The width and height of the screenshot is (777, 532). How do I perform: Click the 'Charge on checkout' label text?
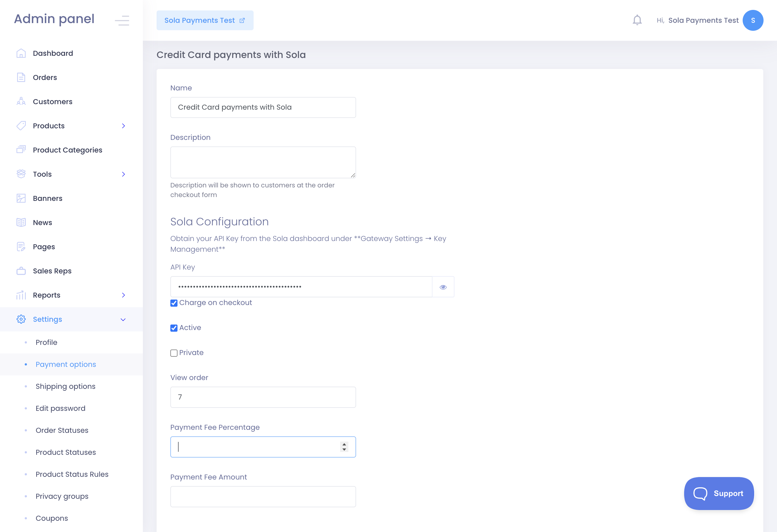pyautogui.click(x=216, y=303)
